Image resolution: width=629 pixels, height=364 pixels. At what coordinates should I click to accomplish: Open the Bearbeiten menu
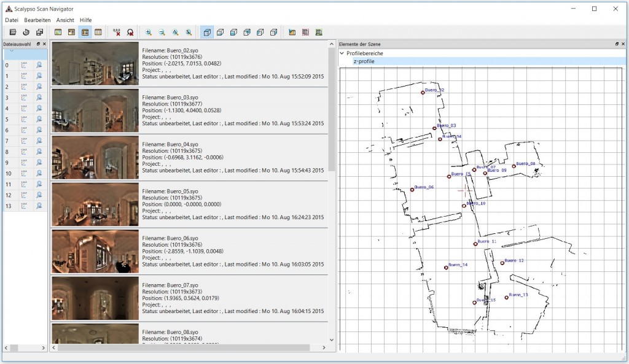point(37,20)
